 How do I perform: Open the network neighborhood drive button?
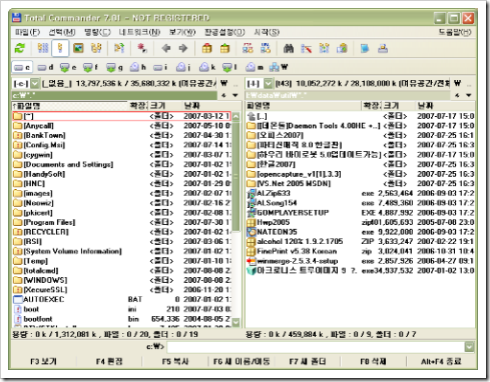[279, 67]
